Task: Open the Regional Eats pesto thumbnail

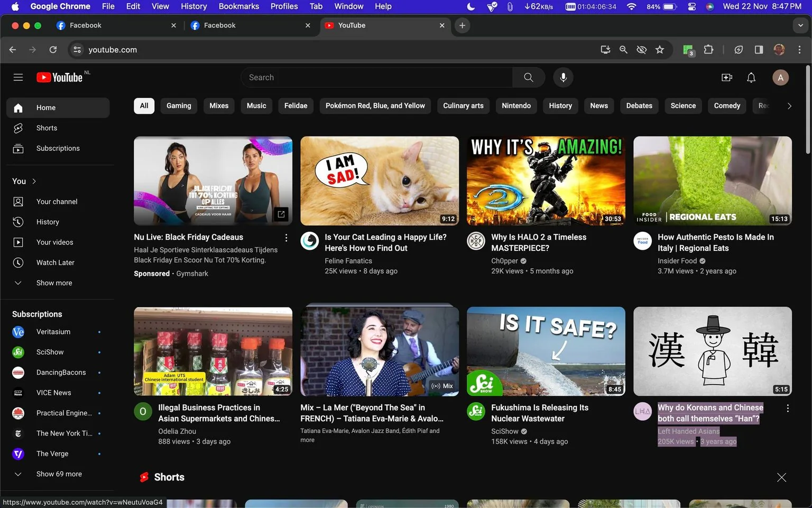Action: coord(713,181)
